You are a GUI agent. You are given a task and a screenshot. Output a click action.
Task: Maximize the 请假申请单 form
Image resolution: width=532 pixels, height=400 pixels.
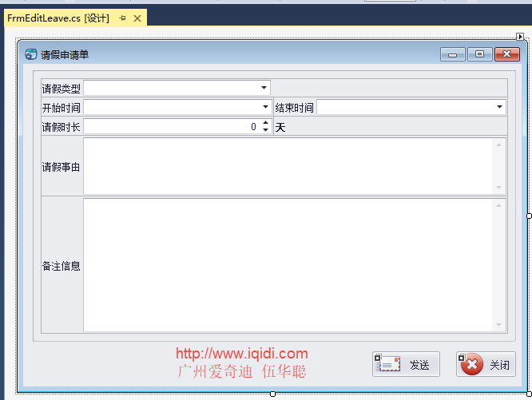coord(480,54)
